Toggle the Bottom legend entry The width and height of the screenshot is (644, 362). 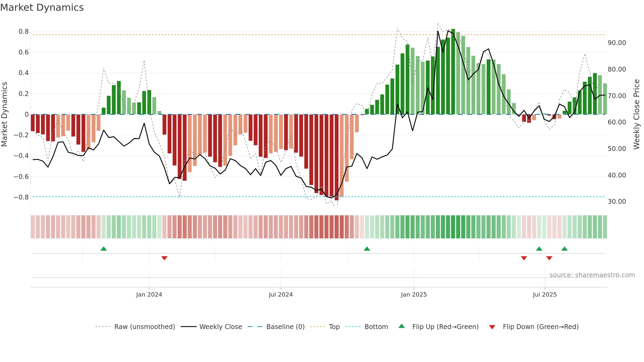(x=367, y=327)
